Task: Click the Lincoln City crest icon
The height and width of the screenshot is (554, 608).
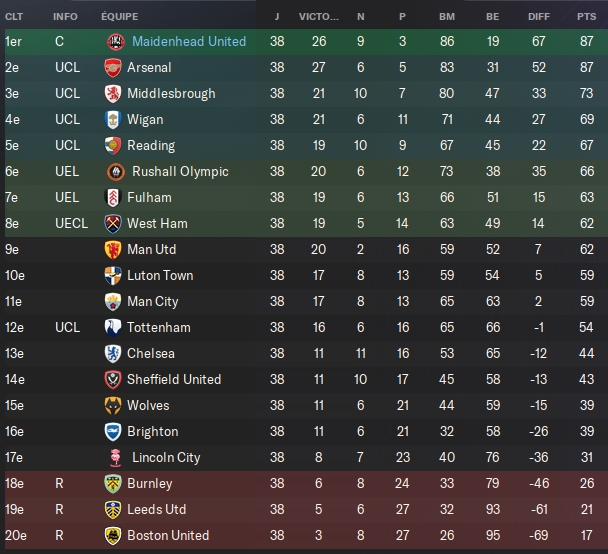Action: click(x=116, y=457)
